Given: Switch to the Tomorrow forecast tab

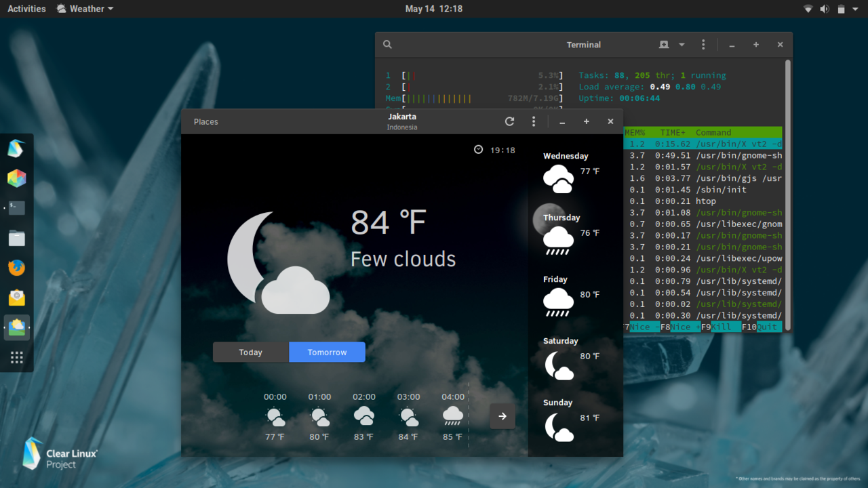Looking at the screenshot, I should click(x=327, y=352).
